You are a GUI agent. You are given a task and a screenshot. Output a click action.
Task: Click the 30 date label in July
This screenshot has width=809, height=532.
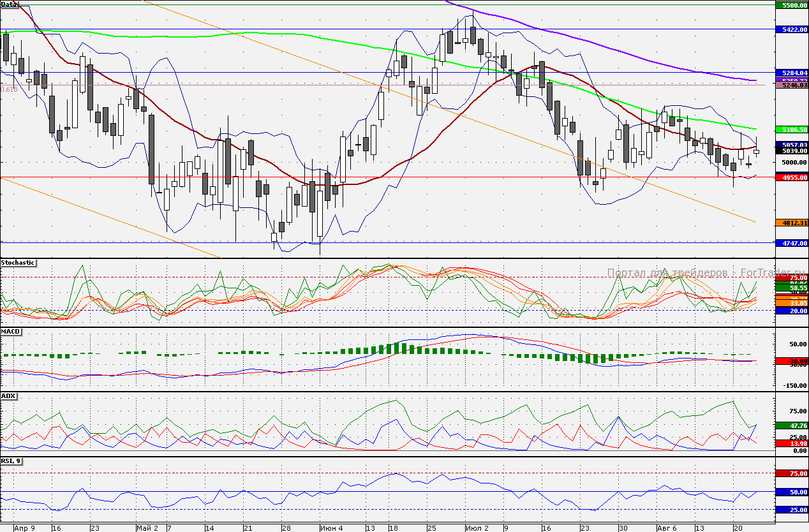click(x=623, y=528)
